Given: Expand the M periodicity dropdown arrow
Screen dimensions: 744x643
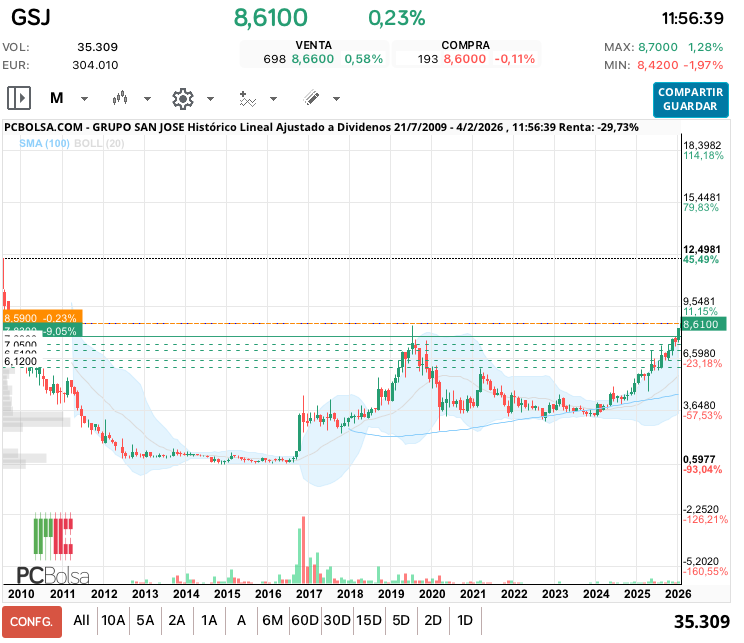Looking at the screenshot, I should (x=84, y=99).
